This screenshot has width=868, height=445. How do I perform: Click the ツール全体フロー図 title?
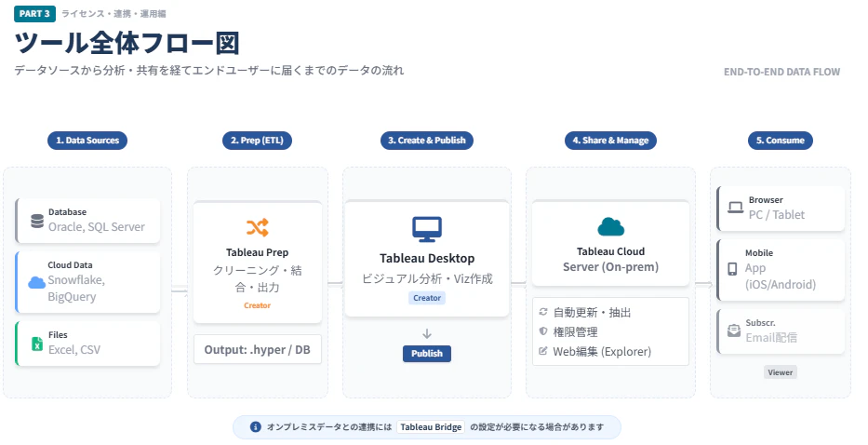pos(127,43)
